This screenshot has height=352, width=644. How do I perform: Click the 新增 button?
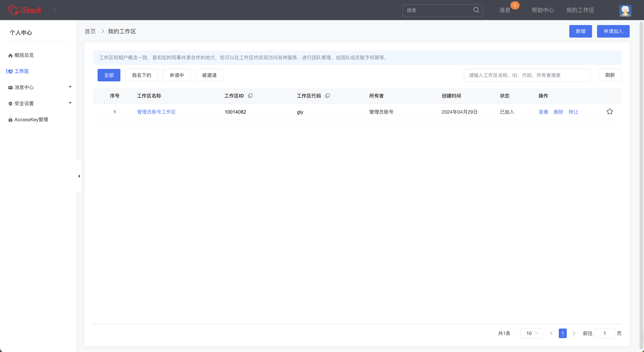click(x=580, y=31)
